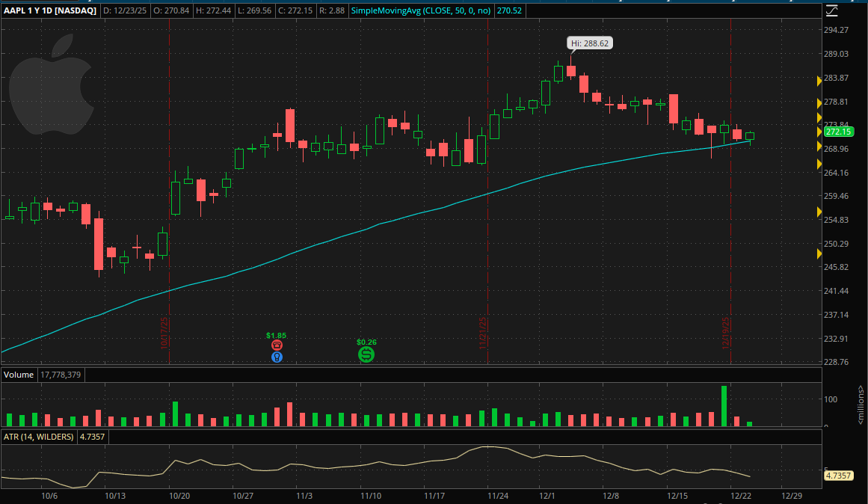
Task: Click the Hi: 288.62 price bubble
Action: pyautogui.click(x=590, y=43)
